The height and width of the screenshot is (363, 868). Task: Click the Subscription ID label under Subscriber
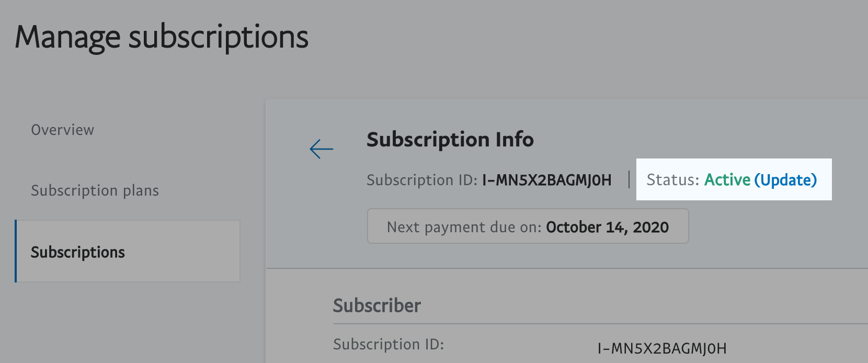click(x=388, y=344)
